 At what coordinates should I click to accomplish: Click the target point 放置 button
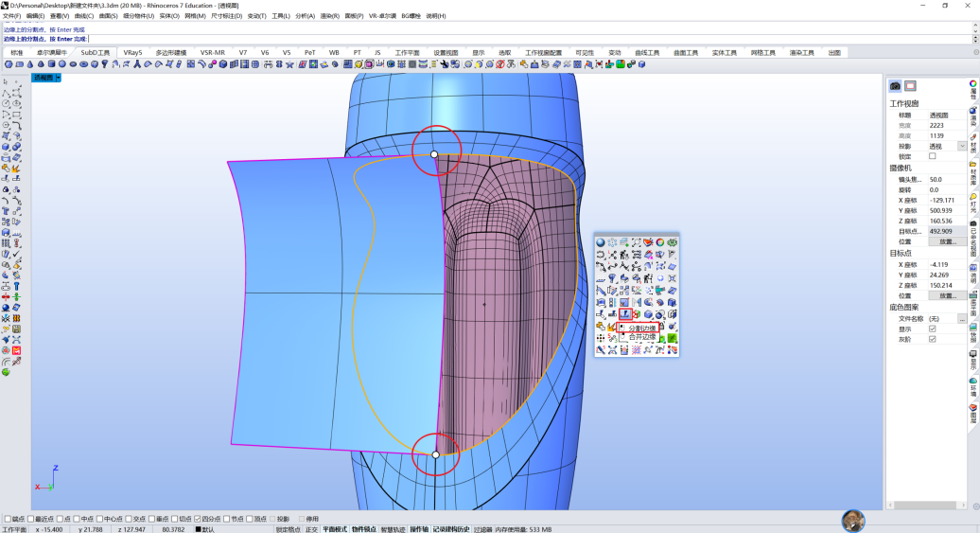click(x=946, y=295)
